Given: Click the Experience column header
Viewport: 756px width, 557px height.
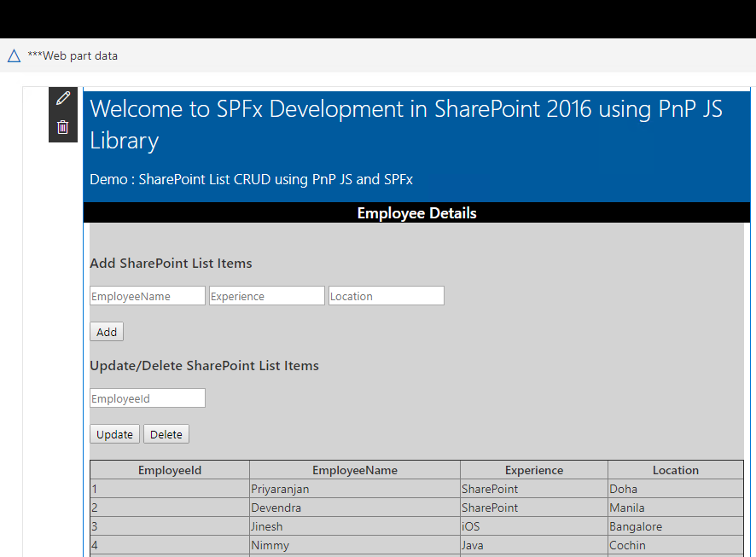Looking at the screenshot, I should click(534, 470).
